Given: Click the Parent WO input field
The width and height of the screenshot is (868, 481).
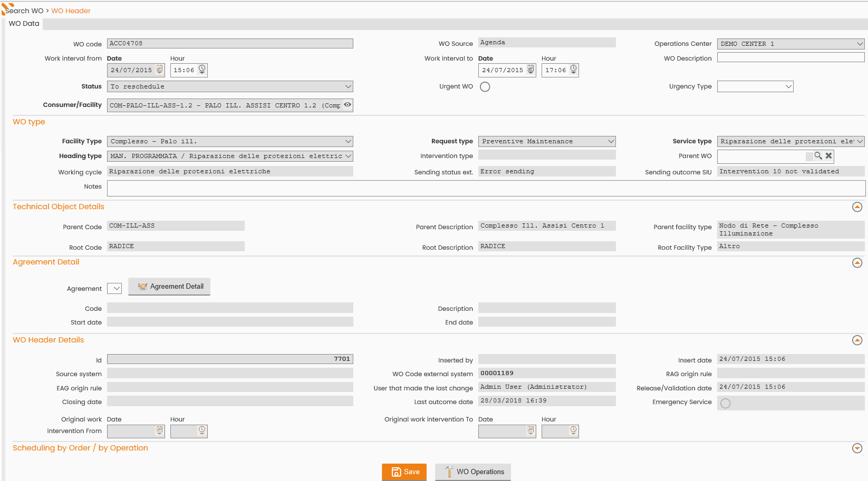Looking at the screenshot, I should click(x=762, y=156).
